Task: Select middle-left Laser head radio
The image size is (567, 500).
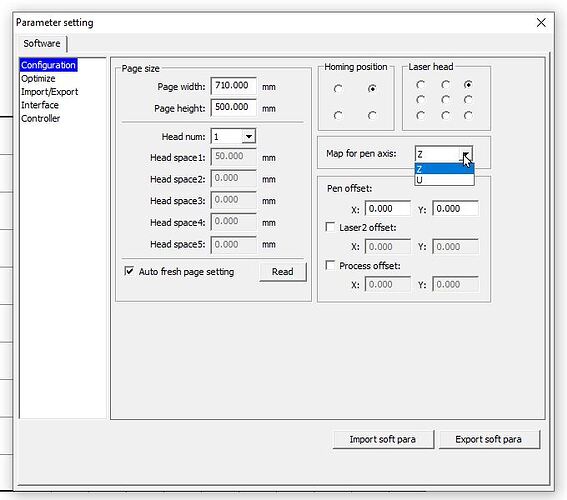Action: [x=420, y=99]
